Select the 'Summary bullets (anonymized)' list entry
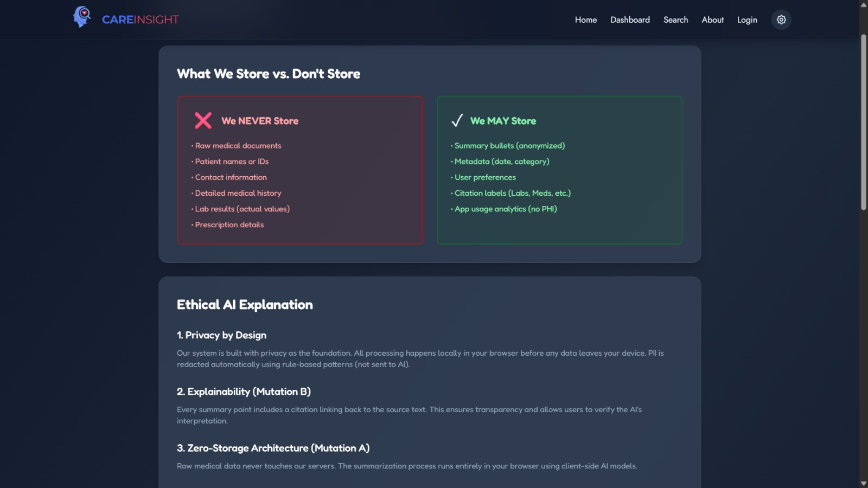868x488 pixels. click(x=509, y=145)
